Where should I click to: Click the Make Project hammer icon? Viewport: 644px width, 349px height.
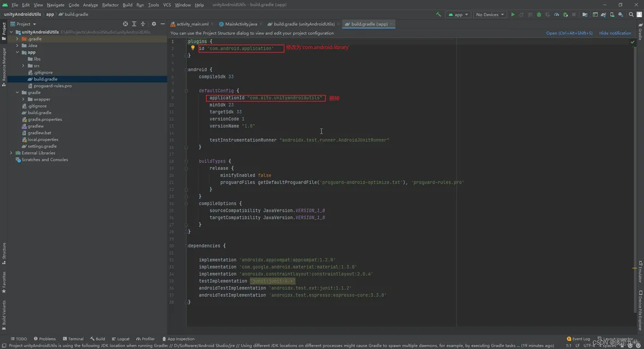click(x=438, y=14)
